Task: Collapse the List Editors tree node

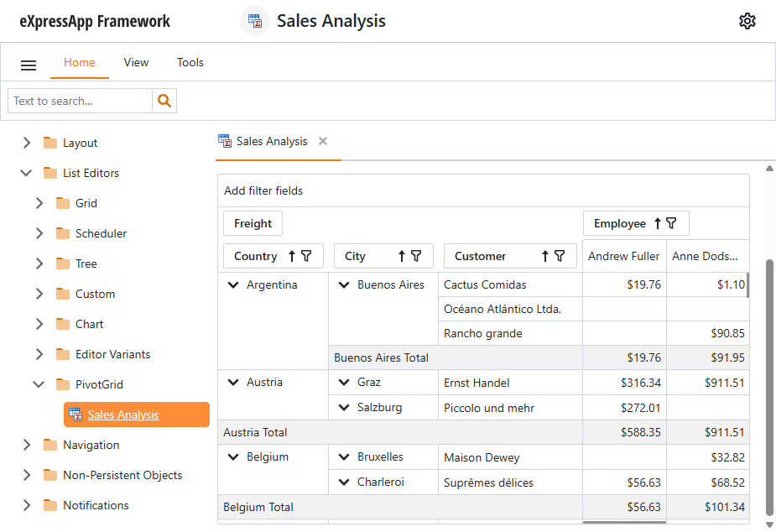Action: pos(26,173)
